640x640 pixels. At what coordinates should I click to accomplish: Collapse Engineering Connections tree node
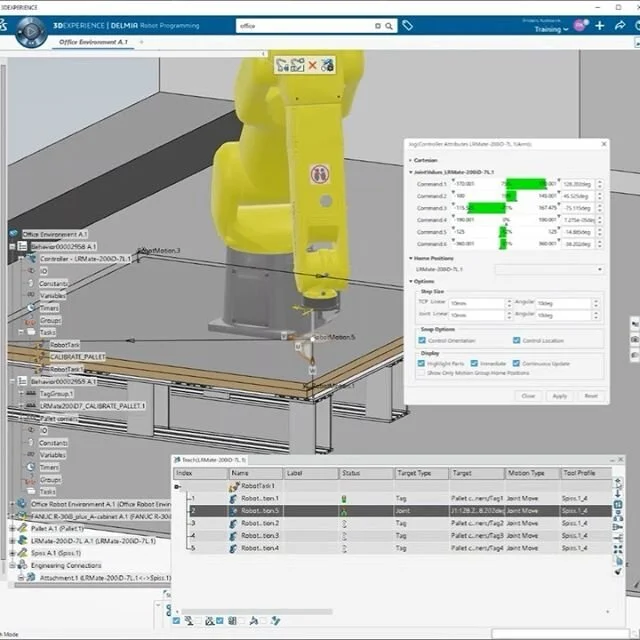click(x=12, y=565)
